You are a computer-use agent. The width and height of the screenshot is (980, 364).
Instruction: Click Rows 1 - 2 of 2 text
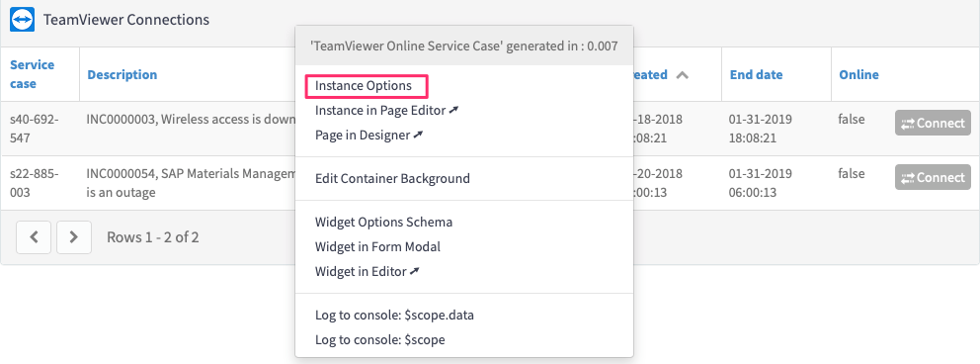pyautogui.click(x=153, y=237)
